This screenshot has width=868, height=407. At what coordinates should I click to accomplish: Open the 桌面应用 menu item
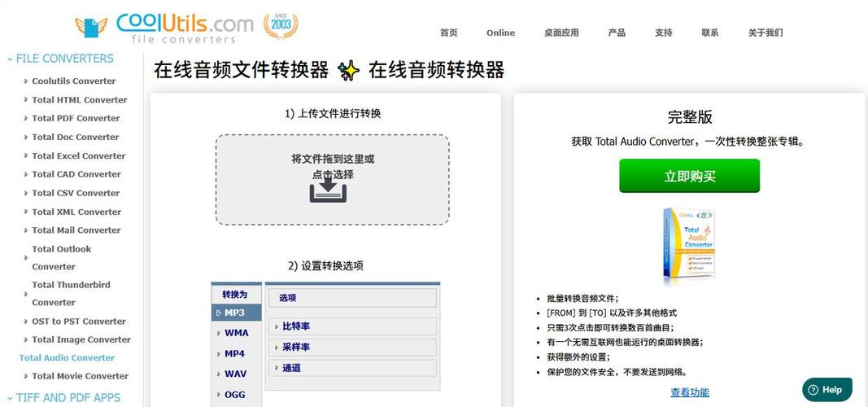[561, 33]
